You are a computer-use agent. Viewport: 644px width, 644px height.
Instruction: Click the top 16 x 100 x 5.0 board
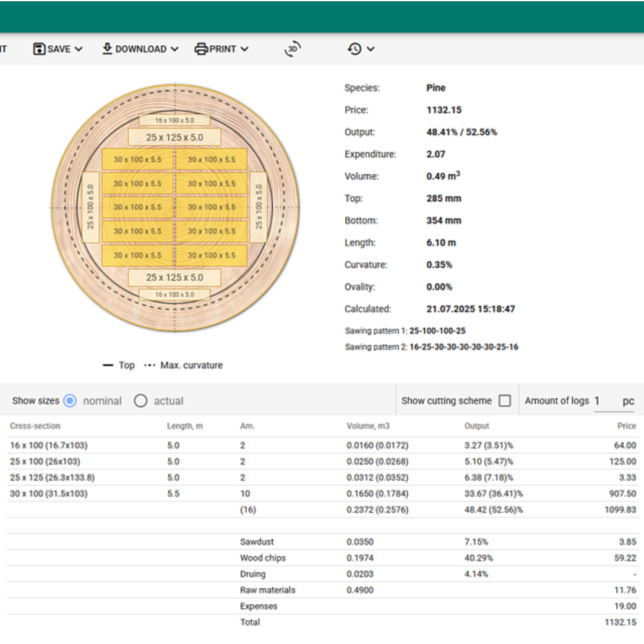tap(174, 120)
